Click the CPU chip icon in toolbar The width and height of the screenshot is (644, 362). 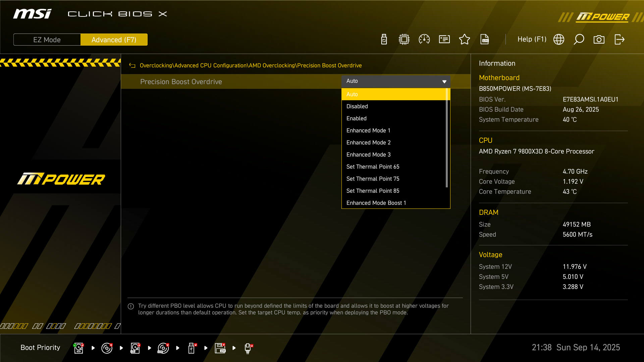404,40
